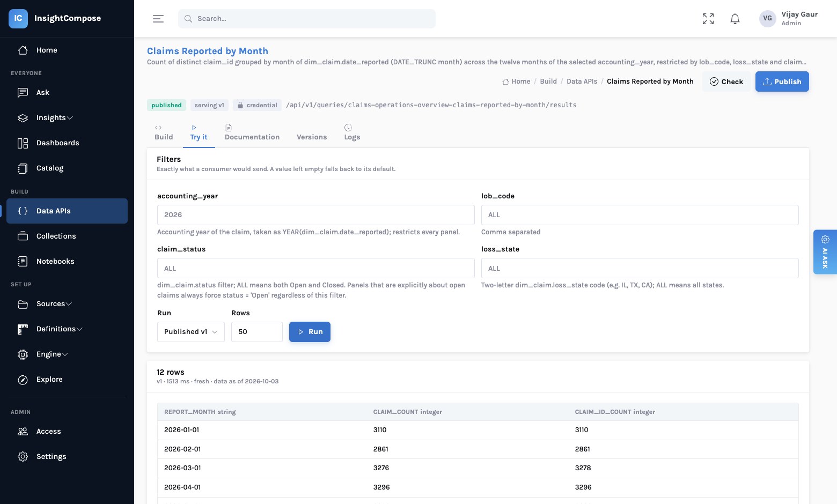Follow the Data APIs breadcrumb link

tap(582, 81)
